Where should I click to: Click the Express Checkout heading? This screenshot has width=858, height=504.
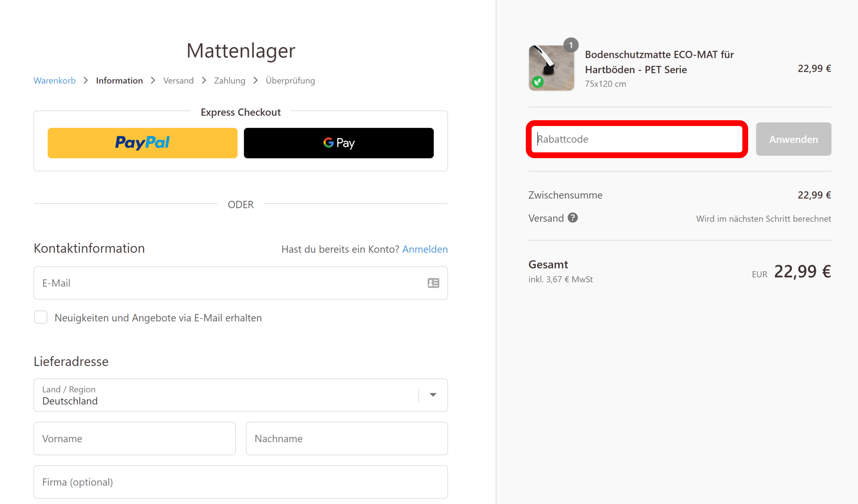(241, 112)
